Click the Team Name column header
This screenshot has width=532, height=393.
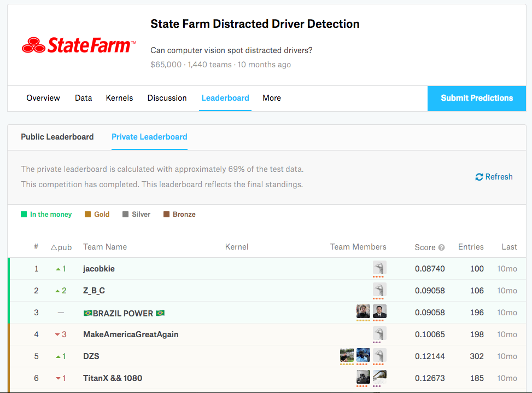[105, 247]
